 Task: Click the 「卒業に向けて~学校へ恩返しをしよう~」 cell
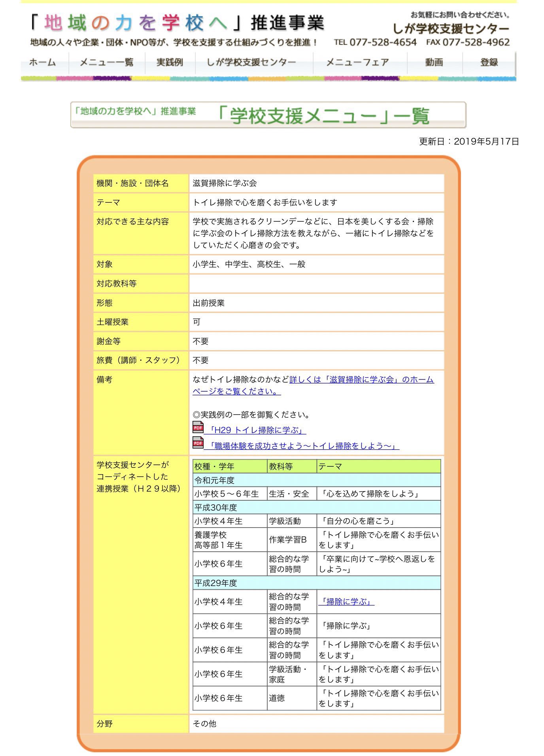pos(379,564)
